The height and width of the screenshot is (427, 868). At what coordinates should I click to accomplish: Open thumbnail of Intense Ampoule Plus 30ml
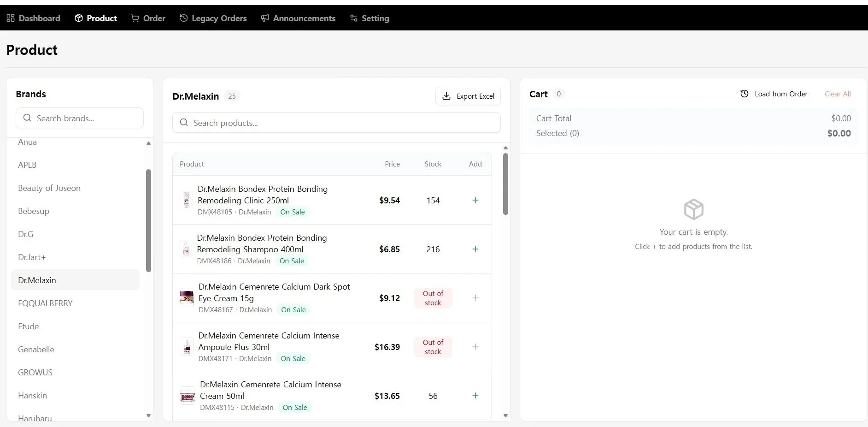tap(187, 347)
